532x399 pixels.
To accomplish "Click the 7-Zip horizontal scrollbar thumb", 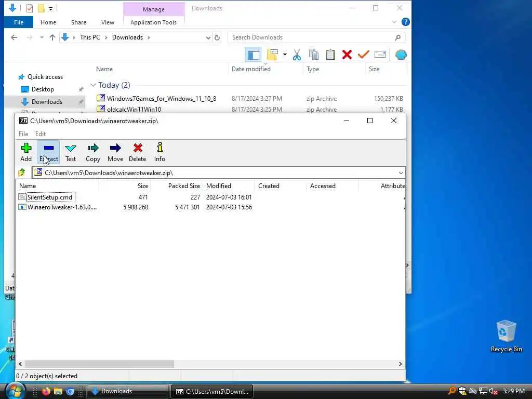I will (99, 364).
